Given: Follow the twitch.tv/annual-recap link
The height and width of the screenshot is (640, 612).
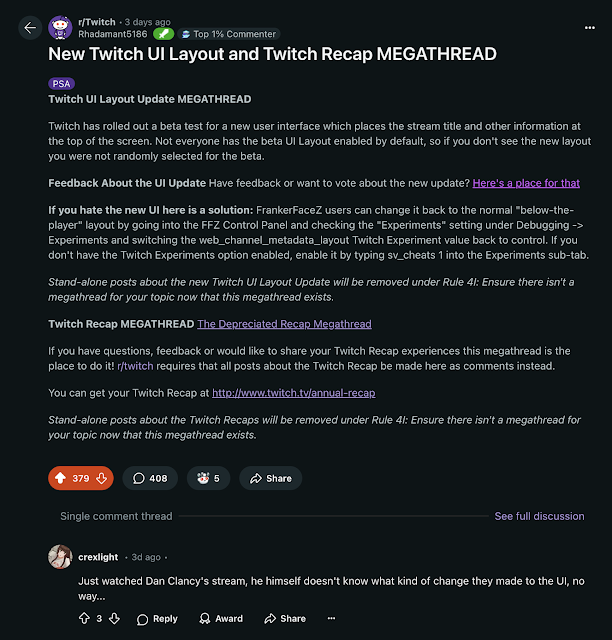Looking at the screenshot, I should click(294, 393).
